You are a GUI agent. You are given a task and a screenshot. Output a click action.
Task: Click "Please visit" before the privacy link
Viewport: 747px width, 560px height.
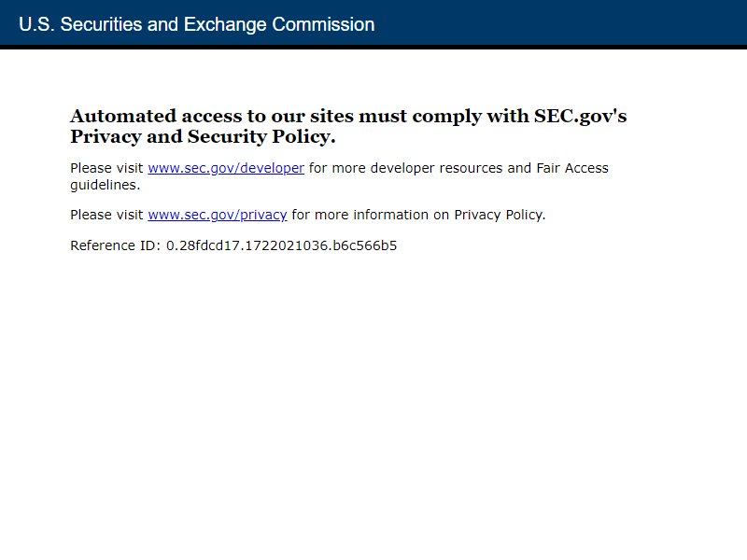[106, 215]
